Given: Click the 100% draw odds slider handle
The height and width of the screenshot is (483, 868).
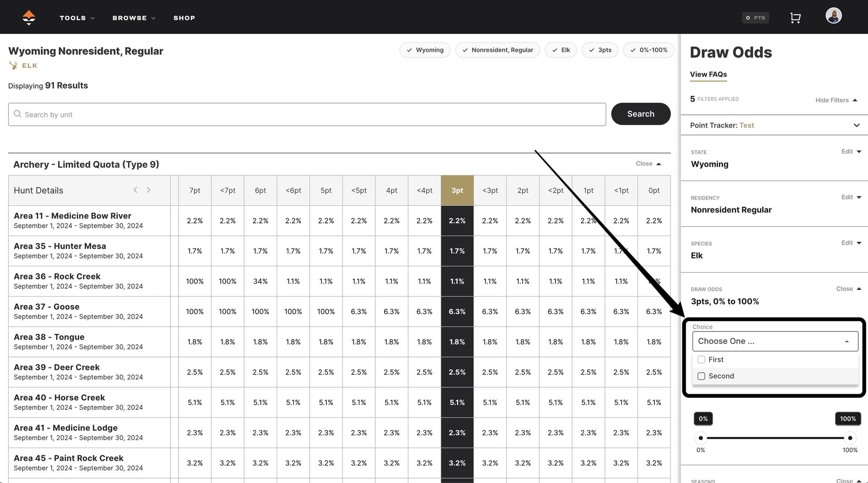Looking at the screenshot, I should pos(850,438).
